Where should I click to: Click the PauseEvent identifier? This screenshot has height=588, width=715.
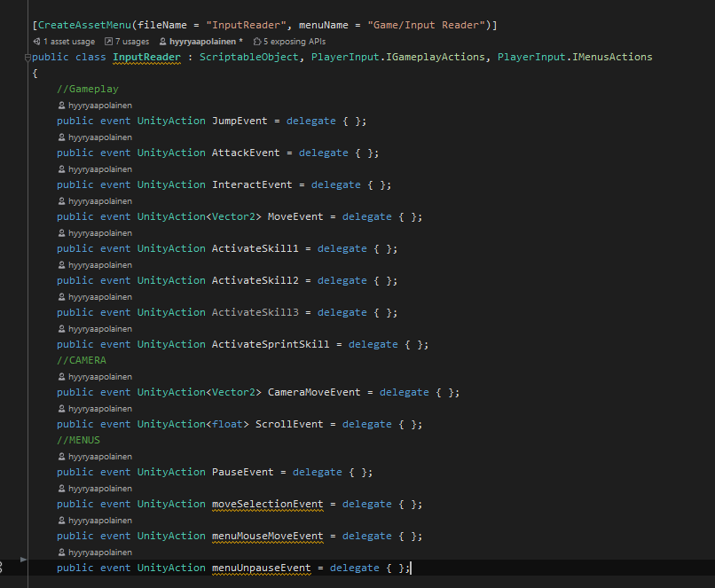point(243,472)
